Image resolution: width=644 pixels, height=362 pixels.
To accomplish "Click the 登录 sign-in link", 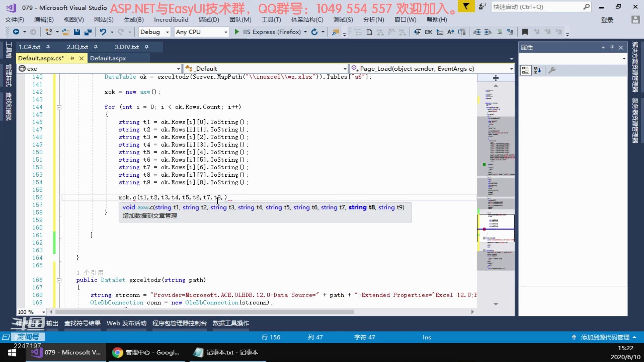I will point(607,20).
